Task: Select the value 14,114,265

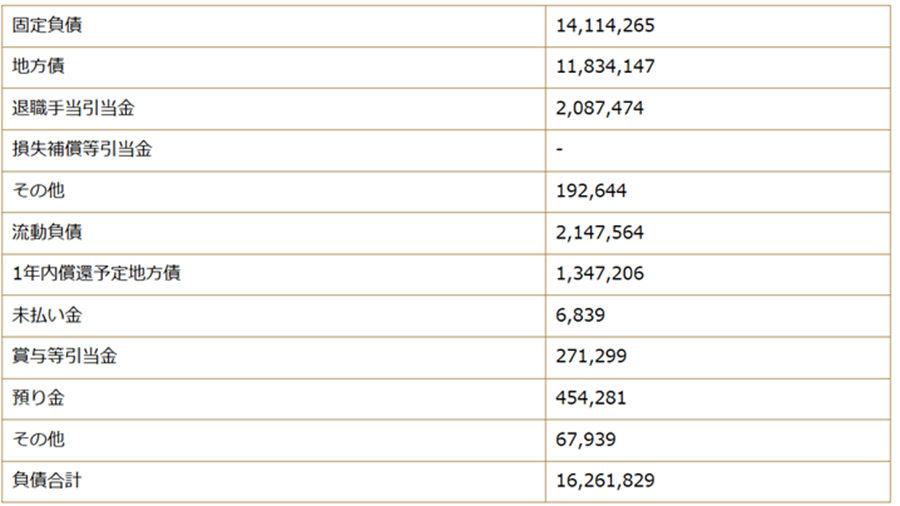Action: 605,26
